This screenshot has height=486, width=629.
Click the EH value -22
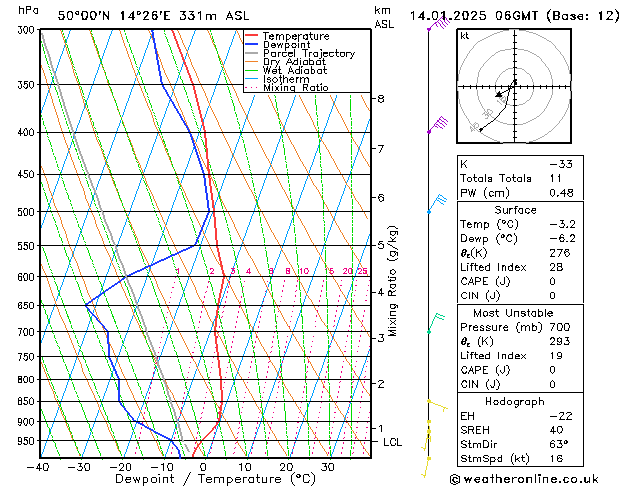561,416
